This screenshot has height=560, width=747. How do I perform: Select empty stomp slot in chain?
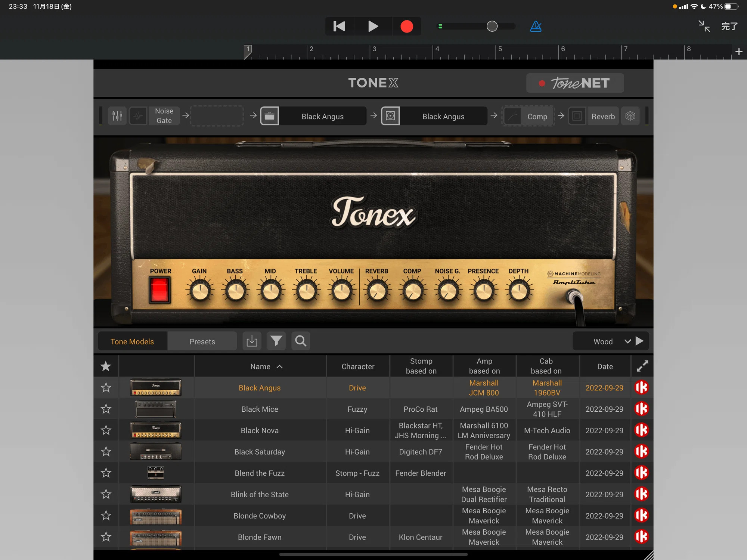(x=217, y=116)
